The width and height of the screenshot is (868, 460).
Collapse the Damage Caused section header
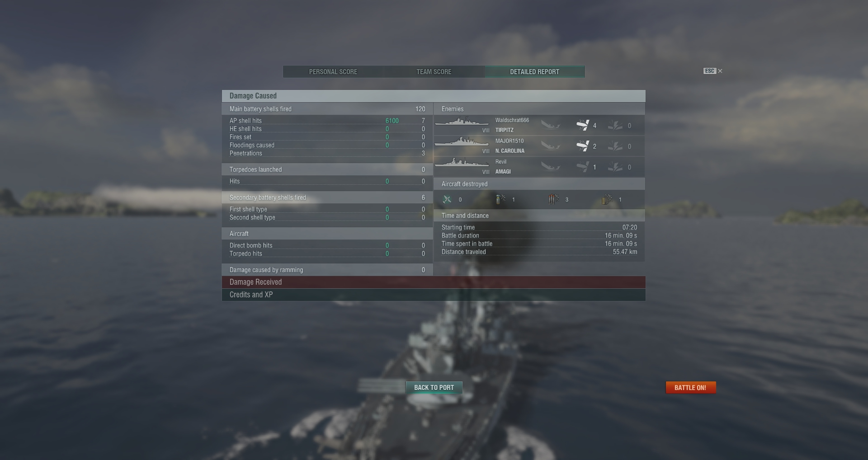[434, 96]
